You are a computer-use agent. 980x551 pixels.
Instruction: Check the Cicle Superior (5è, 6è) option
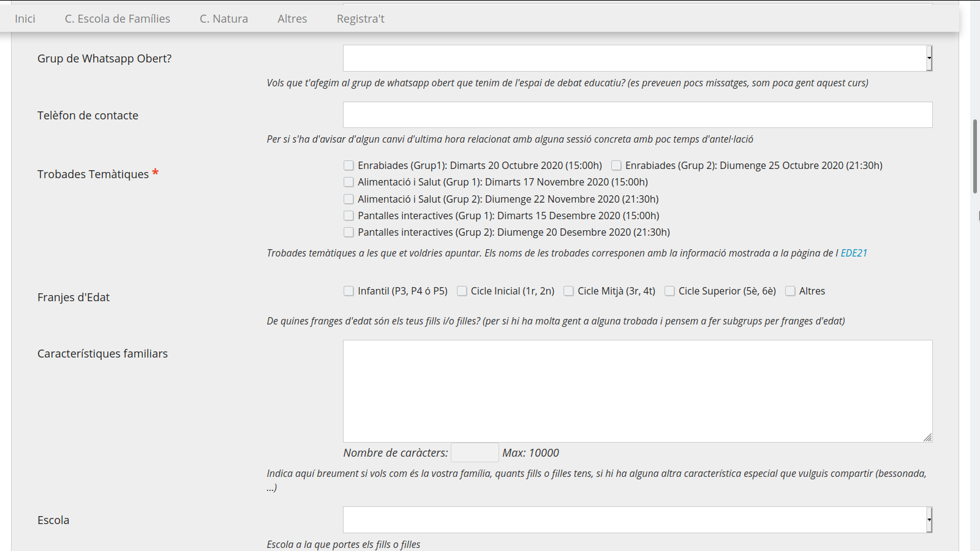coord(669,291)
